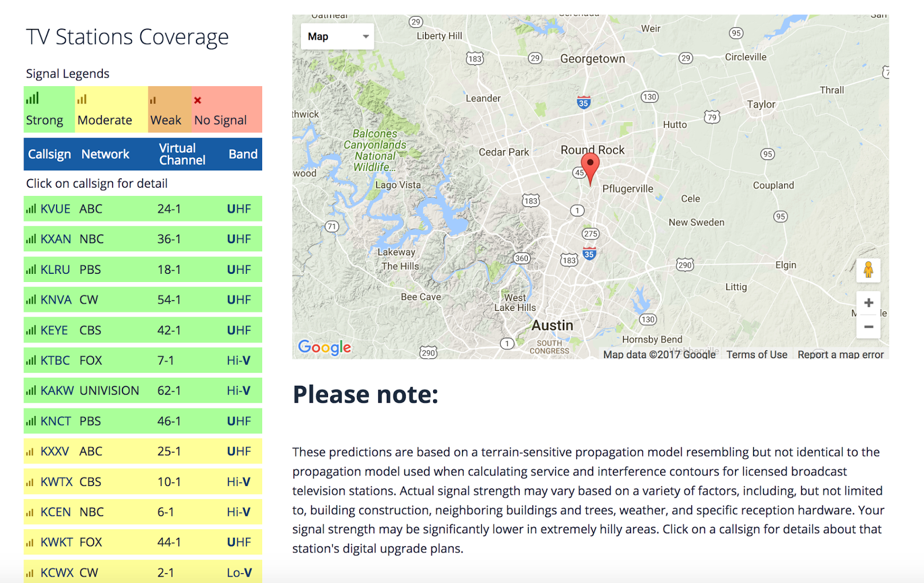Screen dimensions: 924x583
Task: Click the Google logo on the map
Action: (325, 347)
